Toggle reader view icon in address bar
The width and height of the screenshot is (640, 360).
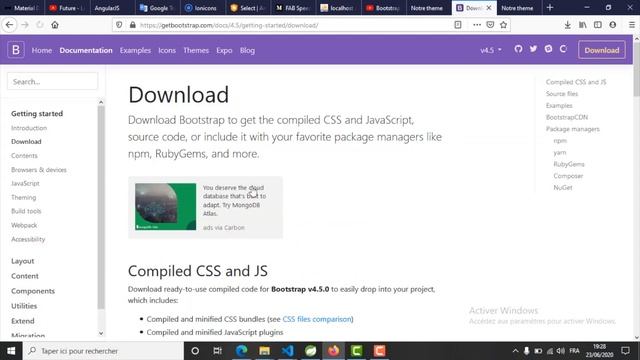tap(458, 25)
